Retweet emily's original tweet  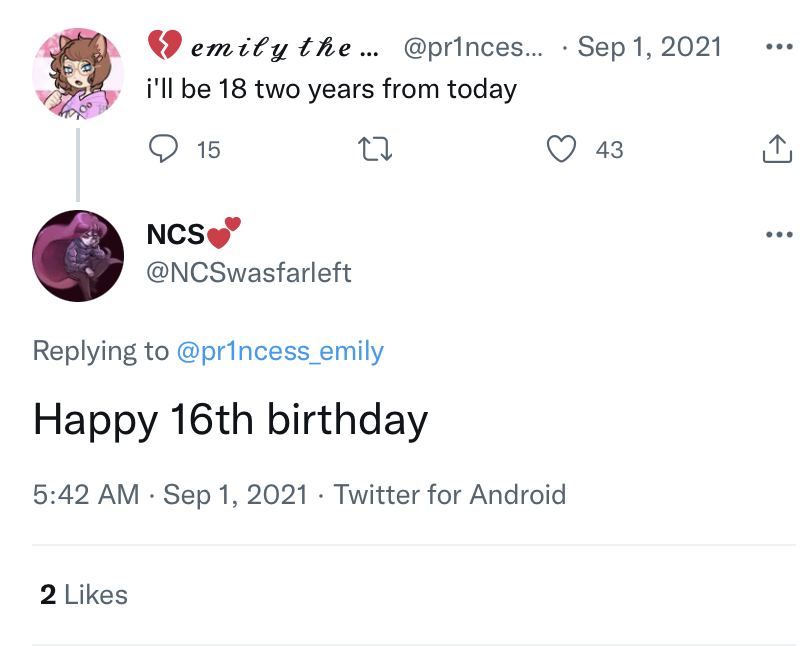click(375, 150)
